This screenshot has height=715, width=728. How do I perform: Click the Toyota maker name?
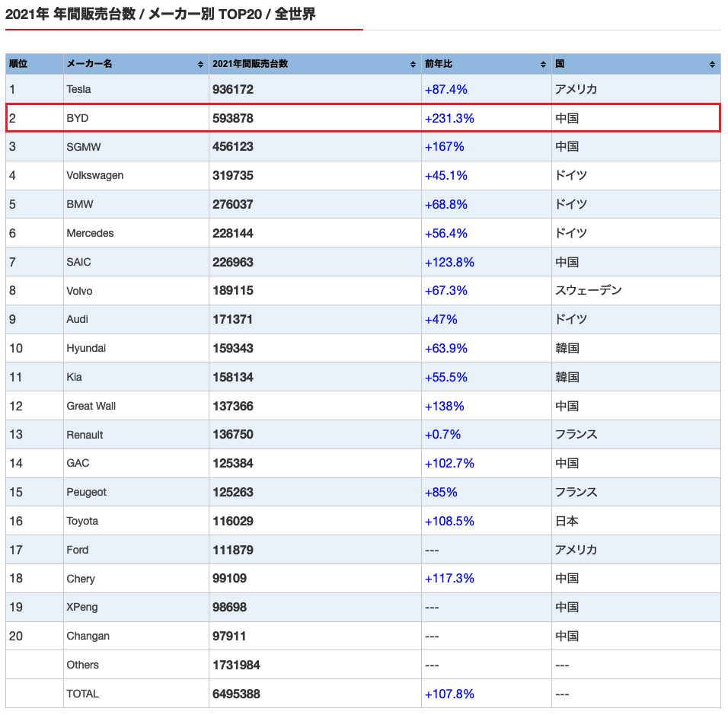[82, 521]
